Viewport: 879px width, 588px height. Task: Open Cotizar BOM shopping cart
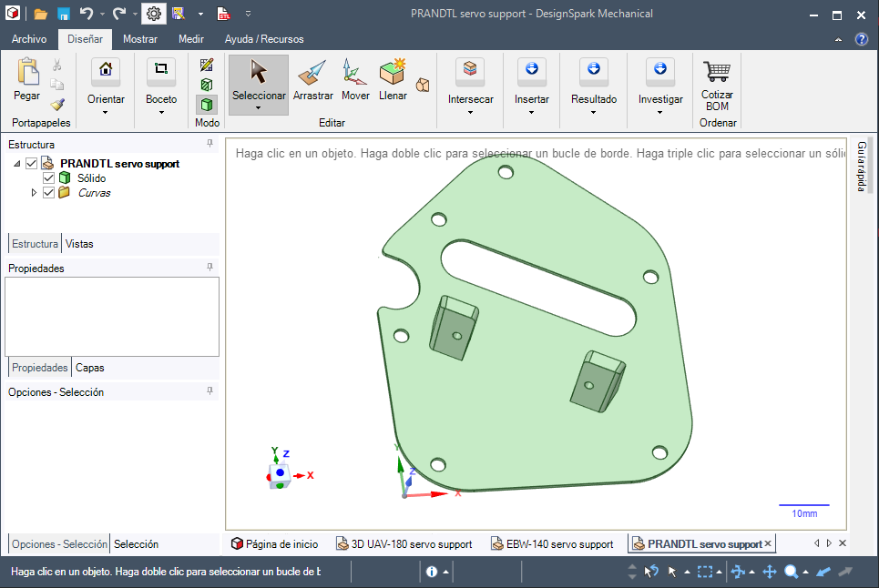point(717,84)
